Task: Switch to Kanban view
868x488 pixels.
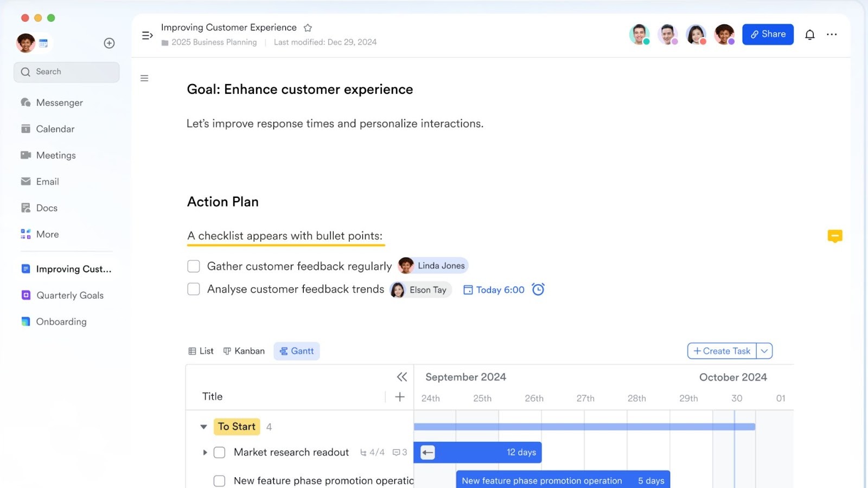Action: click(244, 351)
